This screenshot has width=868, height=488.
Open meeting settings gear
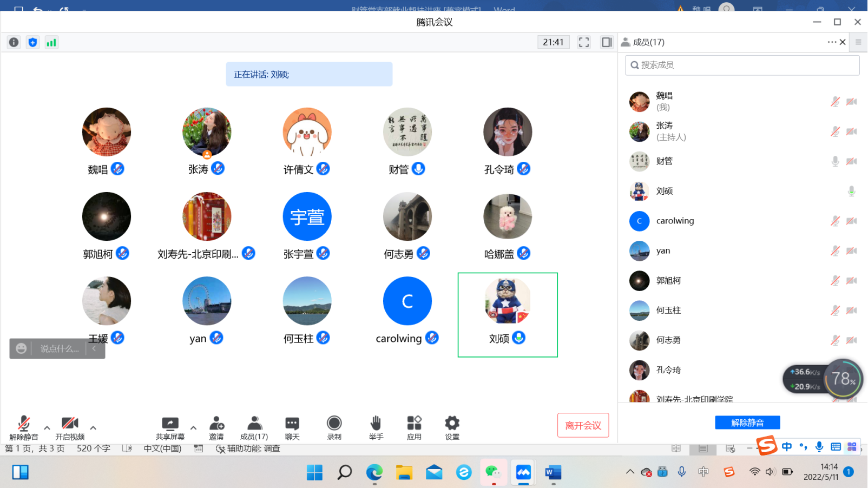click(x=452, y=428)
